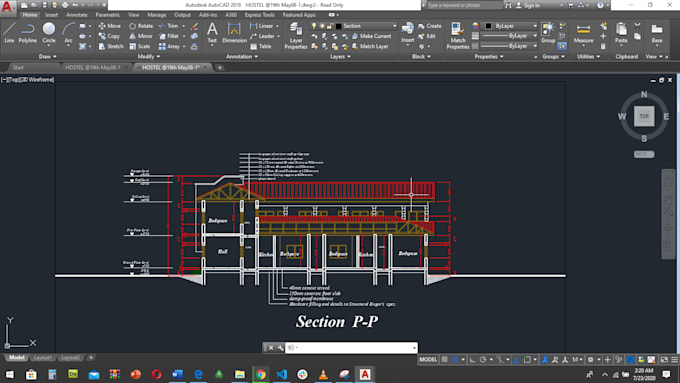Activate the Array command
Image resolution: width=680 pixels, height=383 pixels.
(x=169, y=46)
